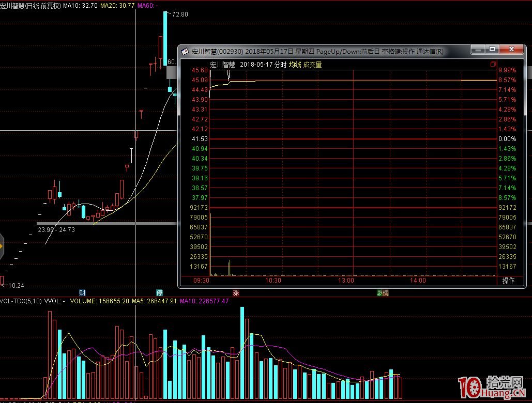532x403 pixels.
Task: Click the 14:00 time axis label
Action: tap(418, 281)
